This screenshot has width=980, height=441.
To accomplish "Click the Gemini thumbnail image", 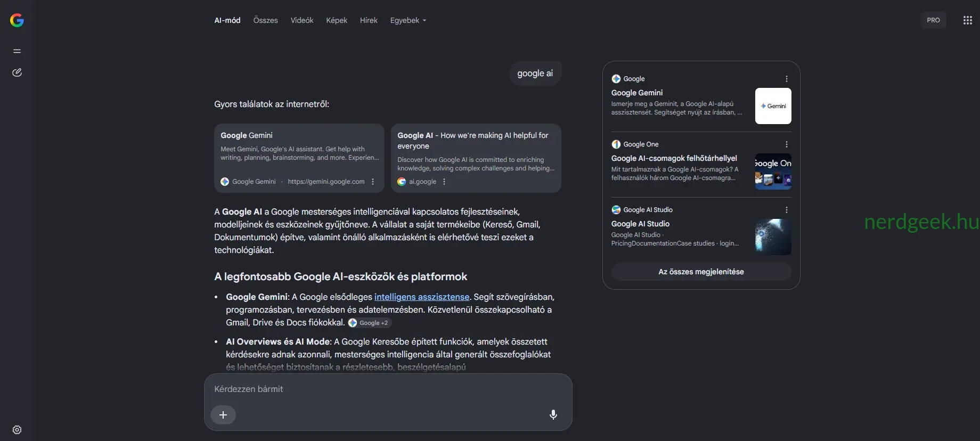I will 773,106.
